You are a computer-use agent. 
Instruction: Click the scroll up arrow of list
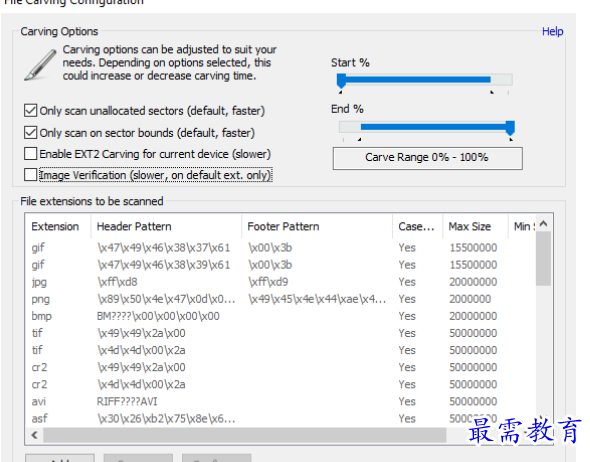click(543, 224)
